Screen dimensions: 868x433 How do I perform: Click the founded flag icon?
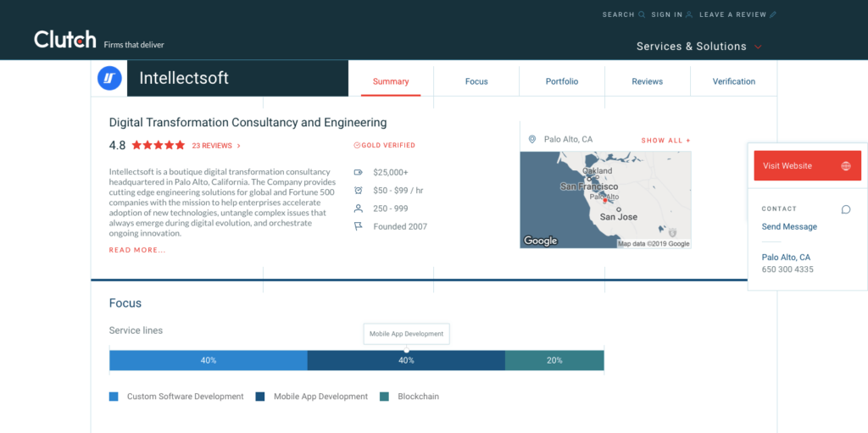(x=359, y=226)
